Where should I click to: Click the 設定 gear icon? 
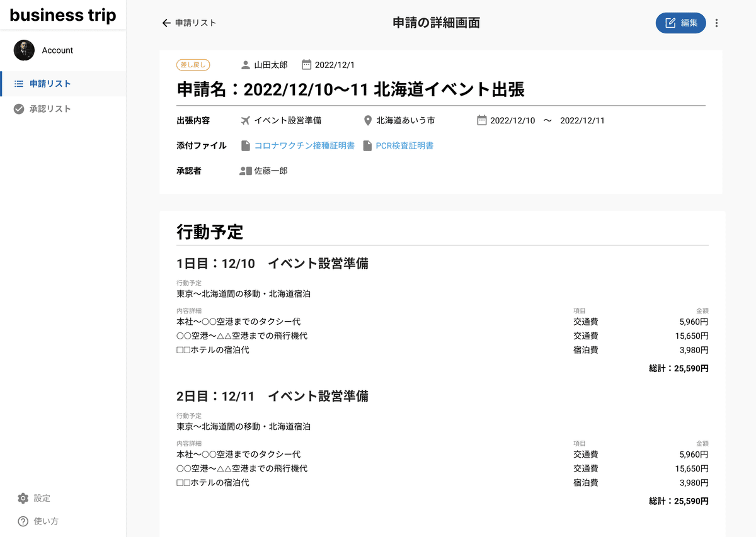pos(23,498)
